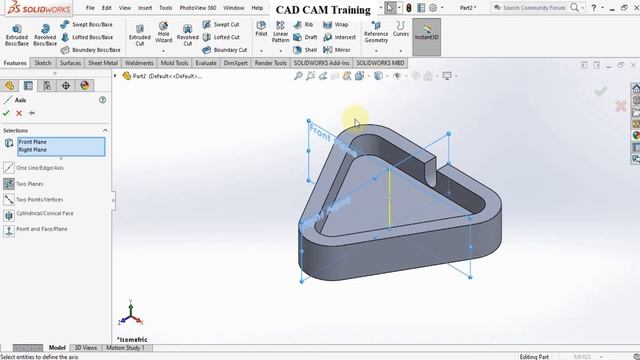Screen dimensions: 640x360
Task: Collapse the Selections section
Action: click(x=105, y=131)
